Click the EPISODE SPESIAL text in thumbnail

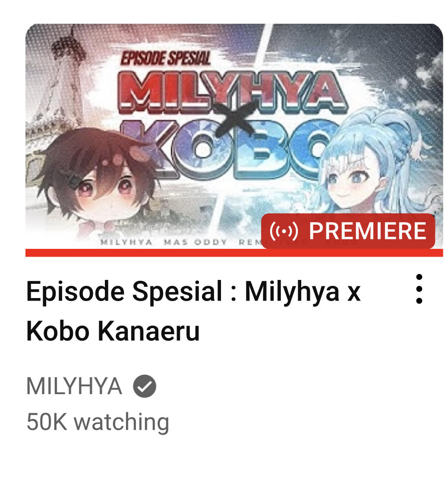(x=166, y=59)
